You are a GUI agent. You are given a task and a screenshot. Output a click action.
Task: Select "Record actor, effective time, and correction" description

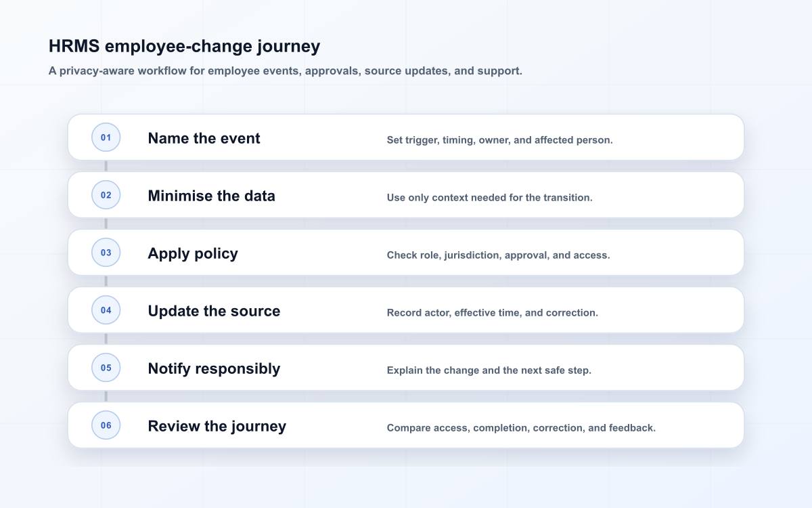pyautogui.click(x=492, y=313)
